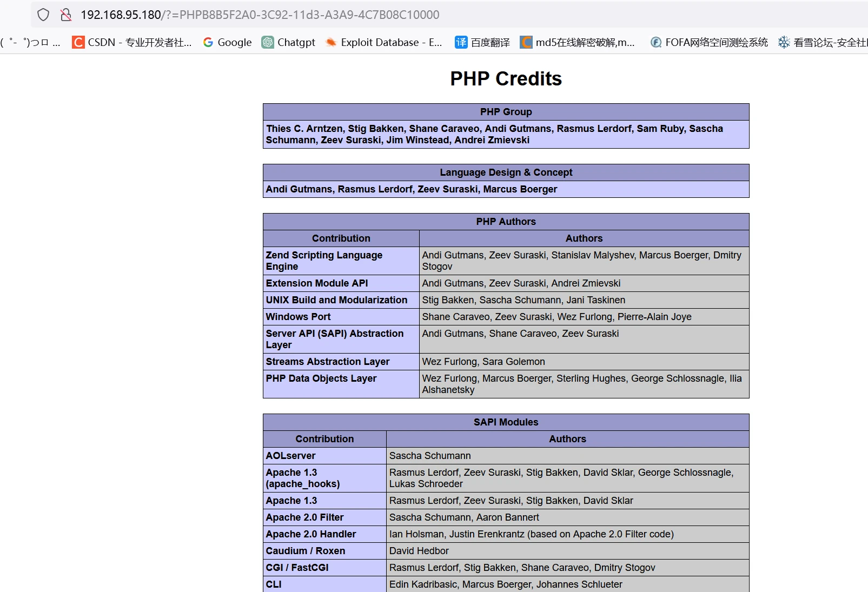Click the PHP Group members list cell
868x592 pixels.
pos(506,135)
